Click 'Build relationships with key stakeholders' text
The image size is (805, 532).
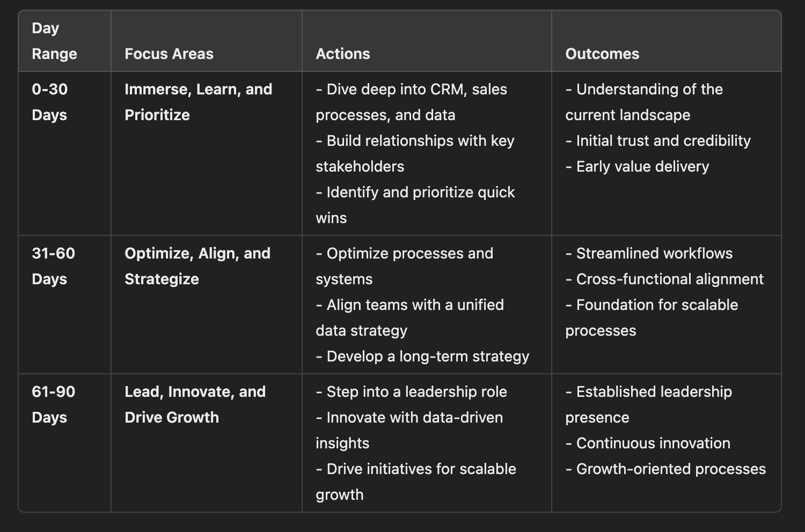tap(415, 153)
